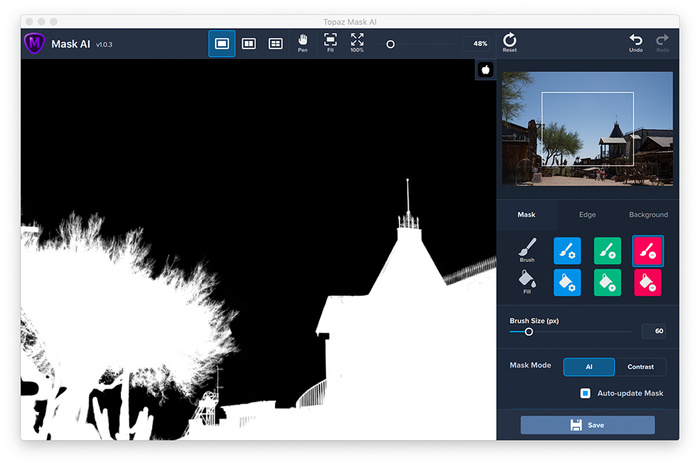Select the red cut fill bucket
This screenshot has width=700, height=465.
pos(648,282)
